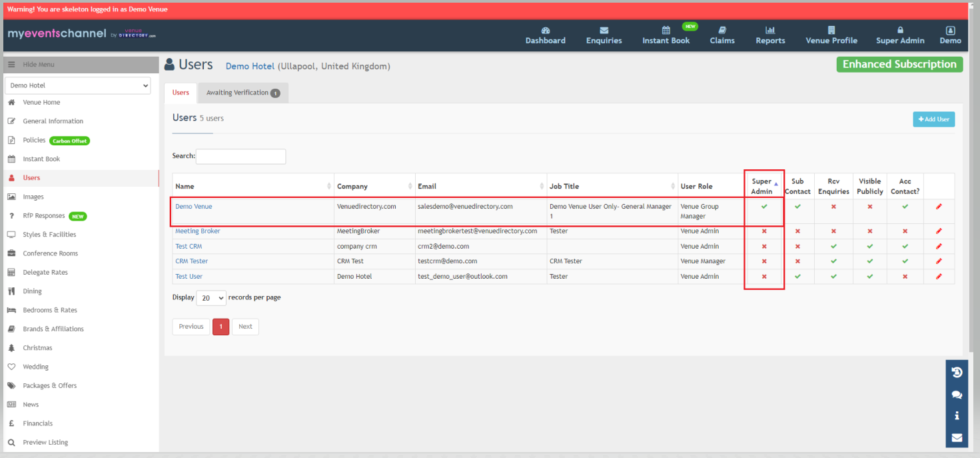This screenshot has height=458, width=980.
Task: Open Delegate Rates in sidebar
Action: (x=45, y=272)
